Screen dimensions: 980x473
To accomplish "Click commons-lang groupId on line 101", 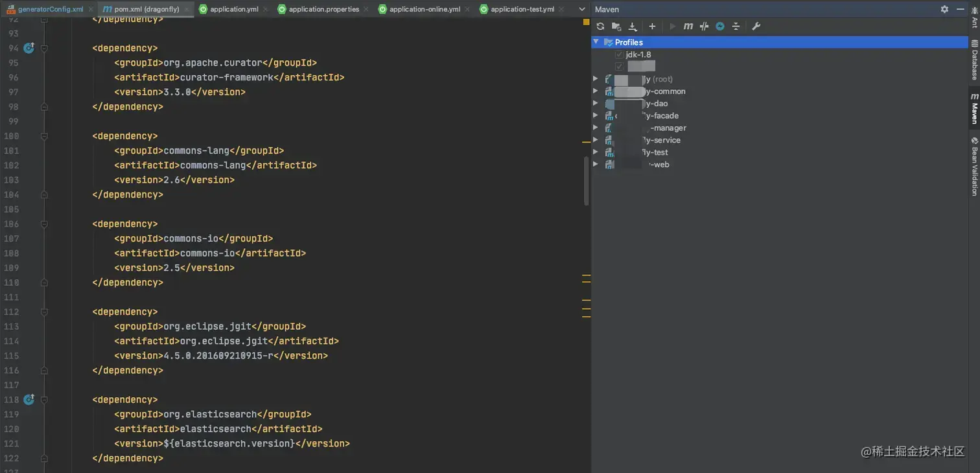I will coord(196,150).
